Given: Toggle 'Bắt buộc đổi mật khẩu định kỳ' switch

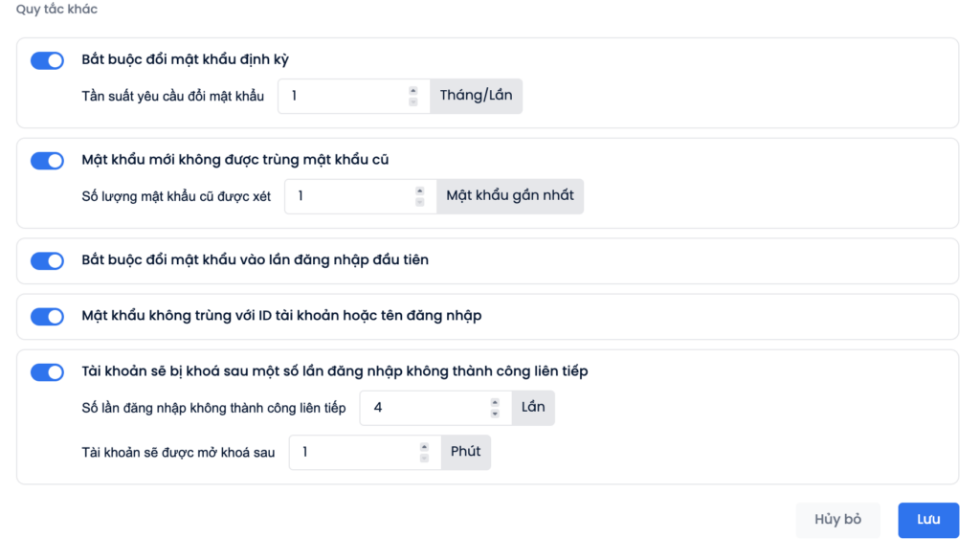Looking at the screenshot, I should coord(48,60).
